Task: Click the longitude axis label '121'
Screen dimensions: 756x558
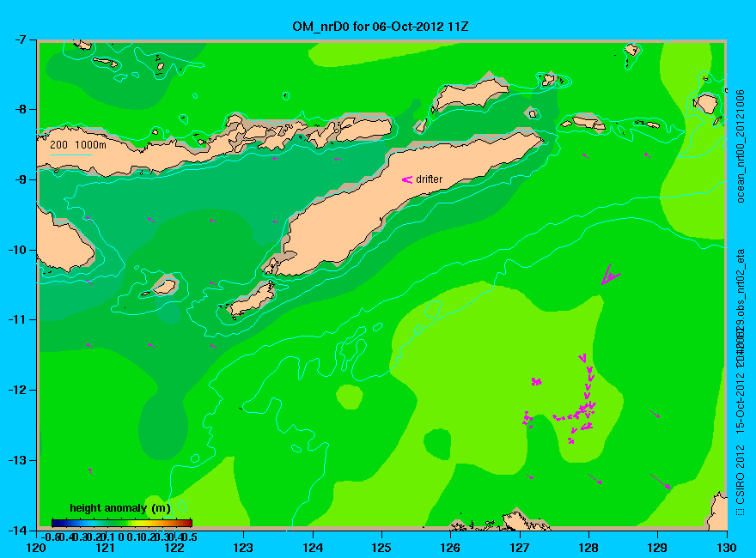Action: (106, 548)
